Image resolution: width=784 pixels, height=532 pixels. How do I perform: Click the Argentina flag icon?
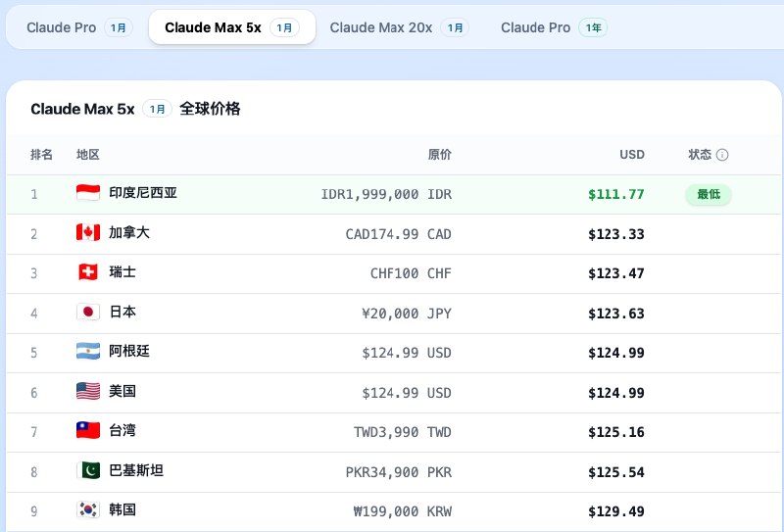pos(88,352)
